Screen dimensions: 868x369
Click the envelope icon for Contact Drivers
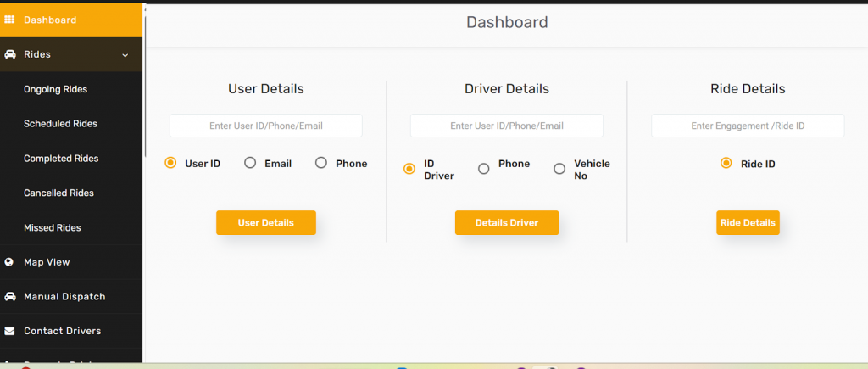pos(10,331)
